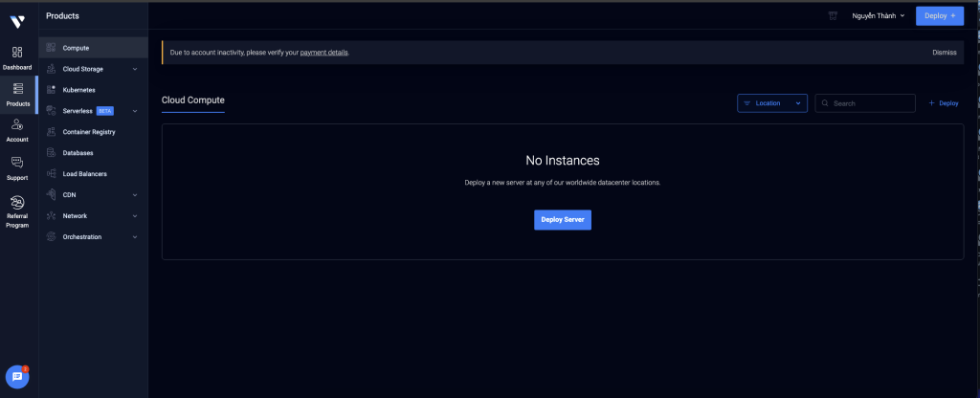Image resolution: width=980 pixels, height=398 pixels.
Task: Open the Account icon in sidebar
Action: click(17, 125)
